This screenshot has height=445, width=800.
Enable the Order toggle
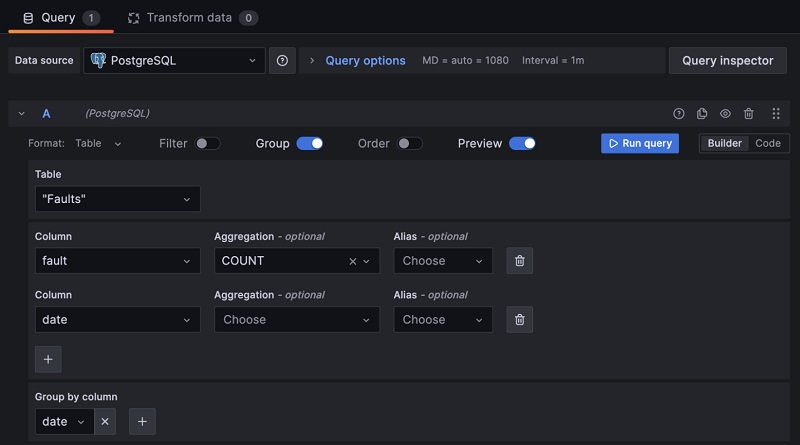(410, 143)
